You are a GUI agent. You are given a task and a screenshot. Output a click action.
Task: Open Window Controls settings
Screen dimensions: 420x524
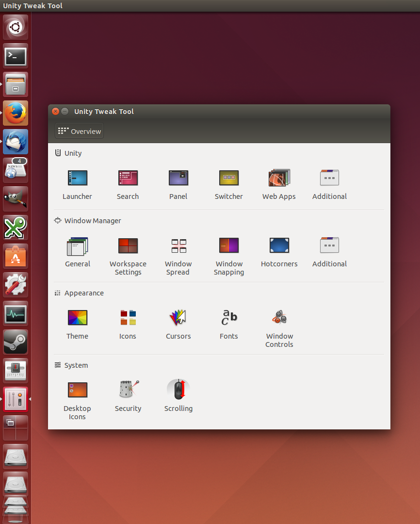coord(280,318)
